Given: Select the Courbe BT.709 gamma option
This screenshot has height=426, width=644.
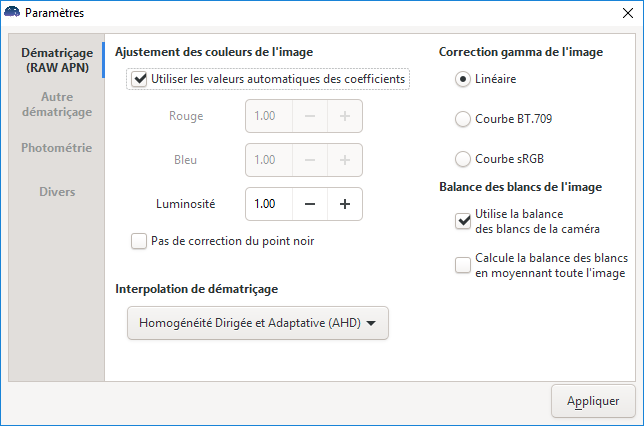Looking at the screenshot, I should coord(463,119).
